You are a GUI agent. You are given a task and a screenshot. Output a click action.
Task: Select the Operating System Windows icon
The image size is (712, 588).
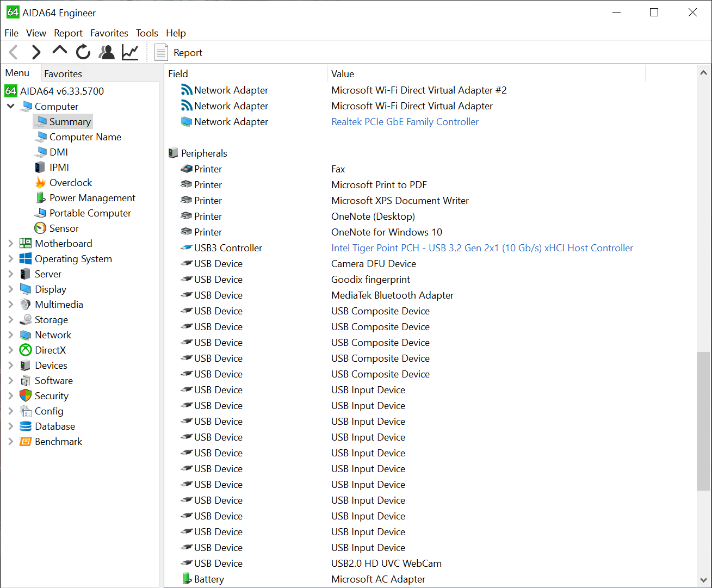(x=26, y=258)
